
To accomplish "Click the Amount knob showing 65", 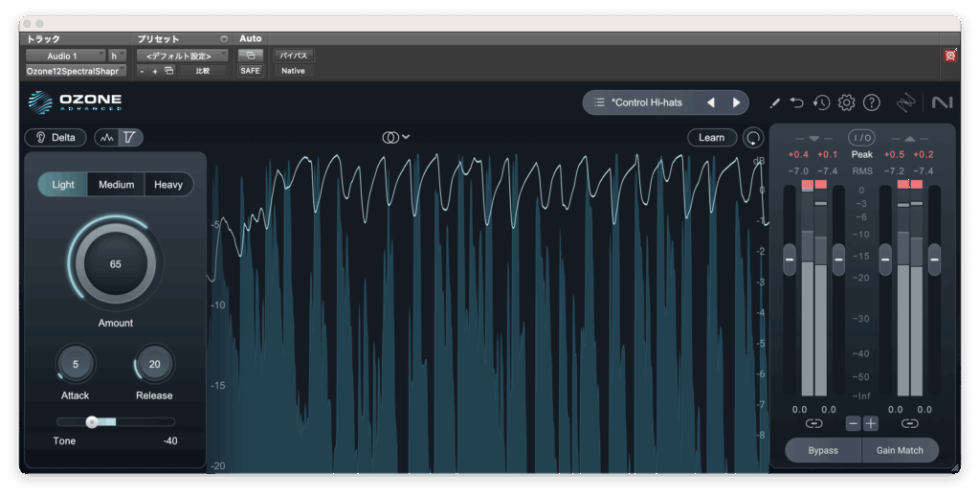I will click(x=115, y=264).
